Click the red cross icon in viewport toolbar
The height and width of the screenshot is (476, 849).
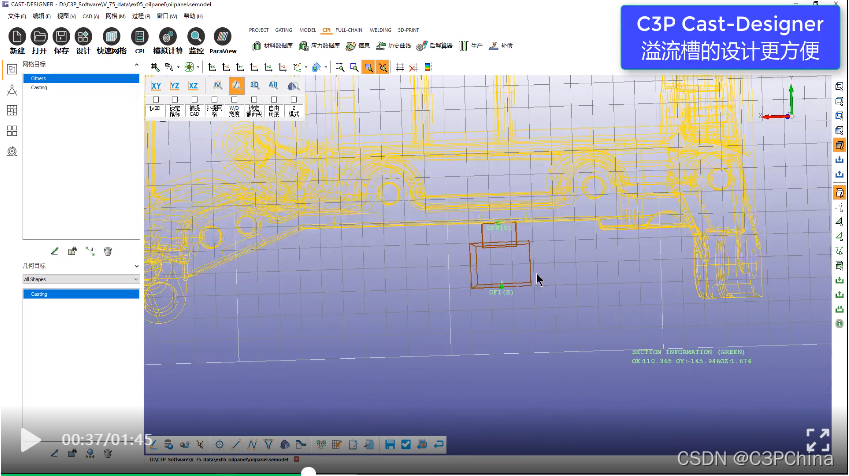coord(414,67)
